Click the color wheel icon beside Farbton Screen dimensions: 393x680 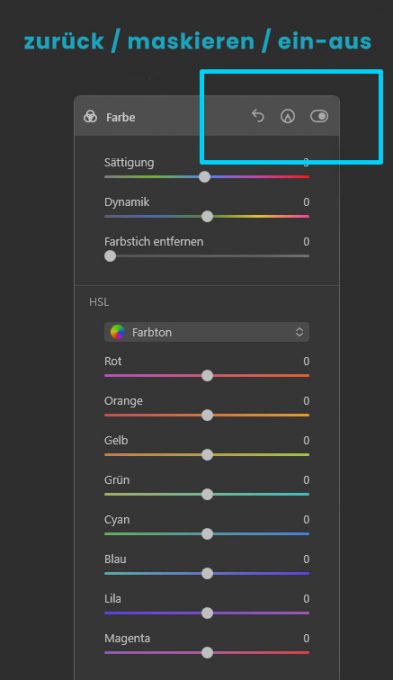(118, 332)
